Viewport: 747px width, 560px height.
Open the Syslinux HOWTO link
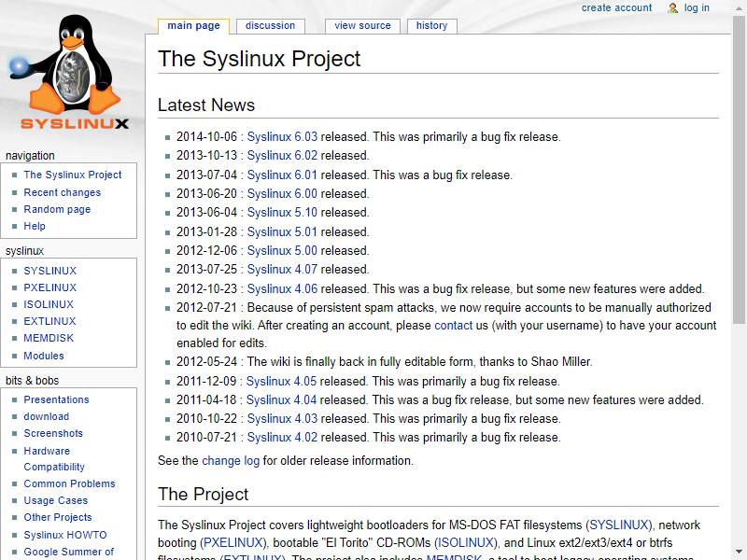click(x=65, y=535)
